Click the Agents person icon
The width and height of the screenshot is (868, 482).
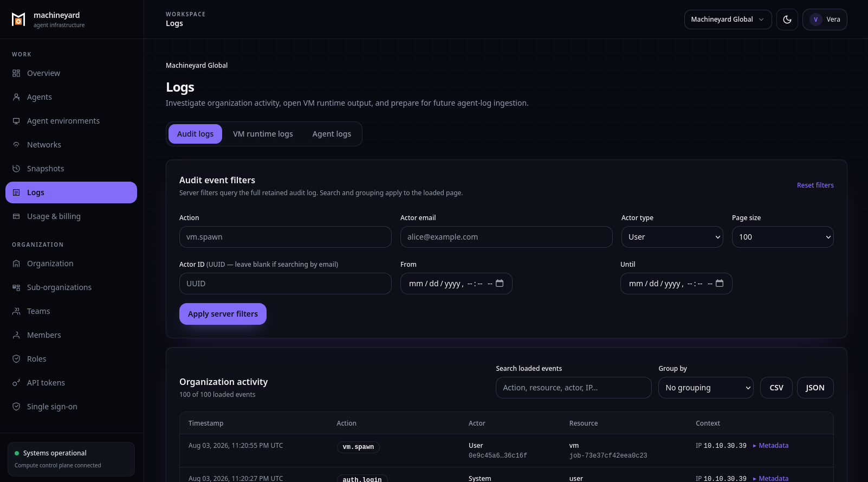[16, 97]
